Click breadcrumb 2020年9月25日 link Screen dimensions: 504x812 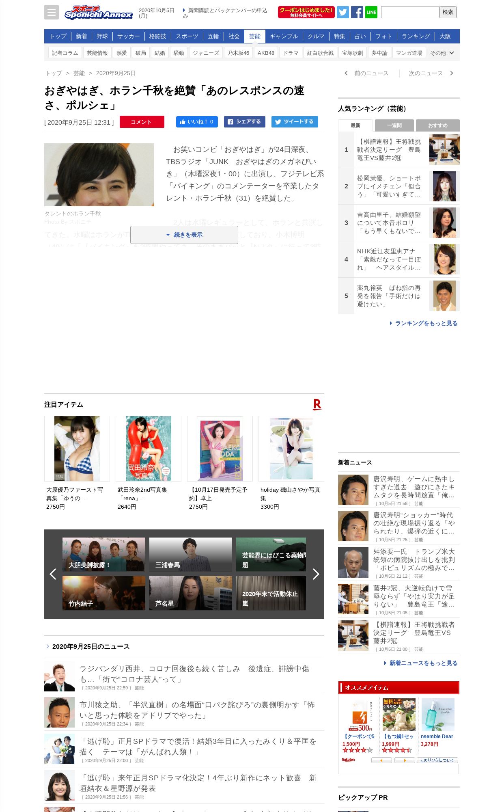[116, 73]
